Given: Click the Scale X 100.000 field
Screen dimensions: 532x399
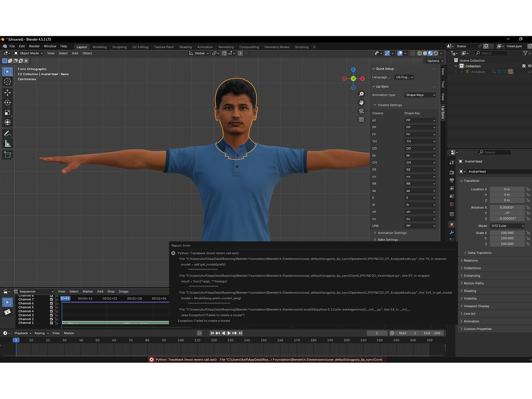Looking at the screenshot, I should [x=507, y=233].
